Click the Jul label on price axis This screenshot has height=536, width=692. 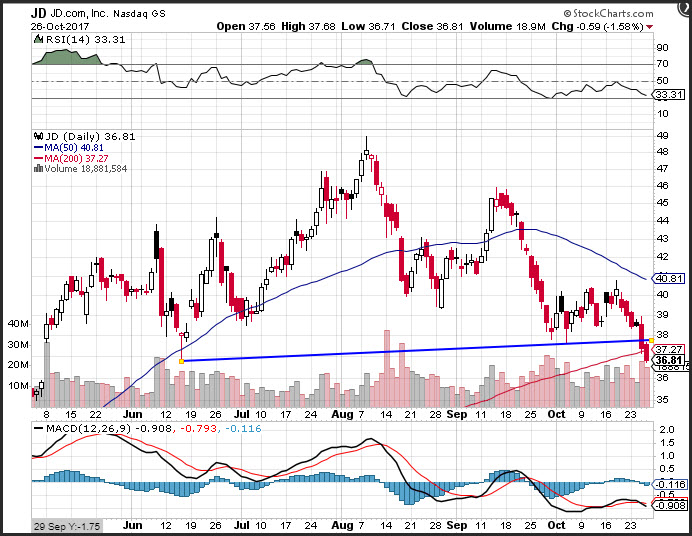[x=241, y=415]
